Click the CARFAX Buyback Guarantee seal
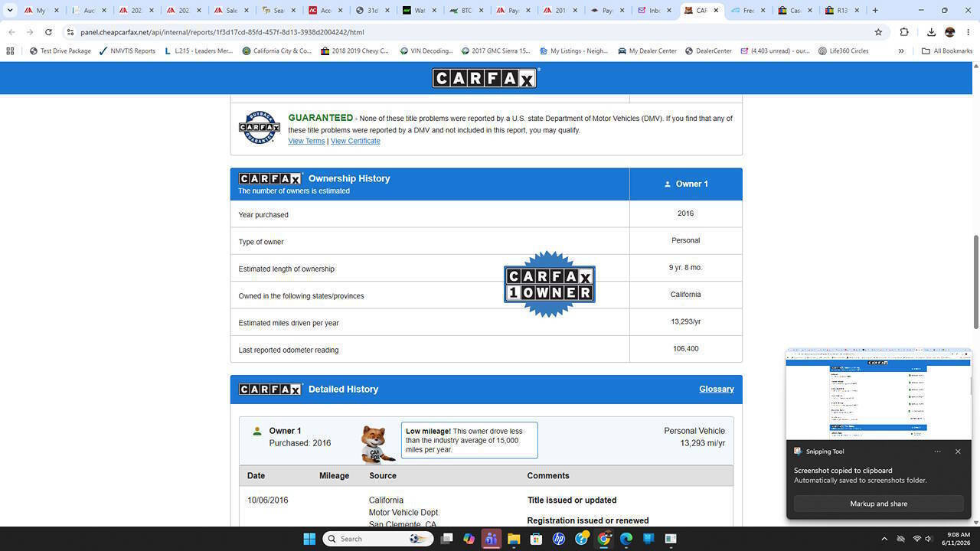 coord(260,128)
